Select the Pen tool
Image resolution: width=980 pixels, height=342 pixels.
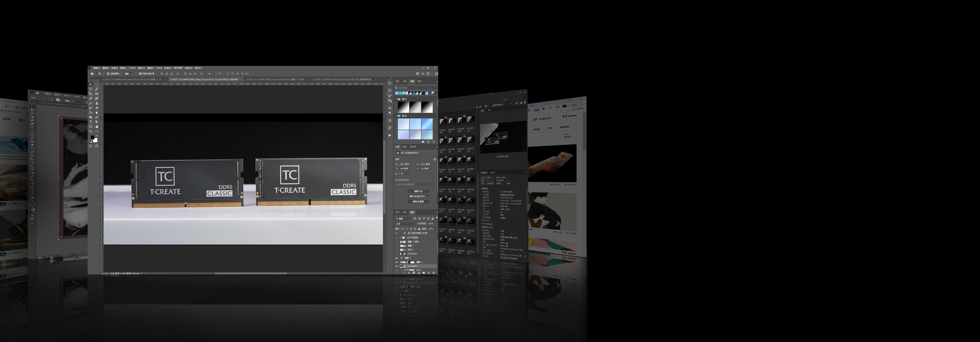pyautogui.click(x=96, y=117)
